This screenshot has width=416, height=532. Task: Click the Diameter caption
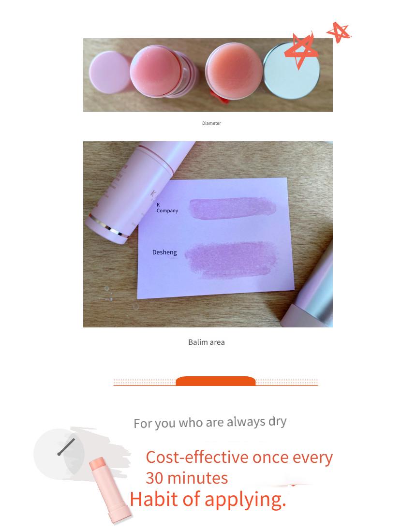coord(211,123)
